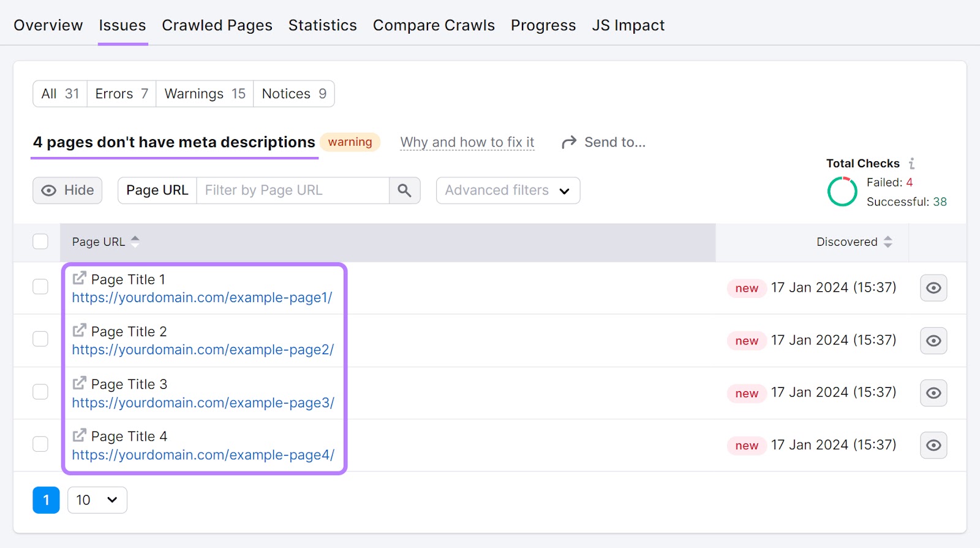
Task: Check the box for Page Title 2
Action: pos(40,339)
